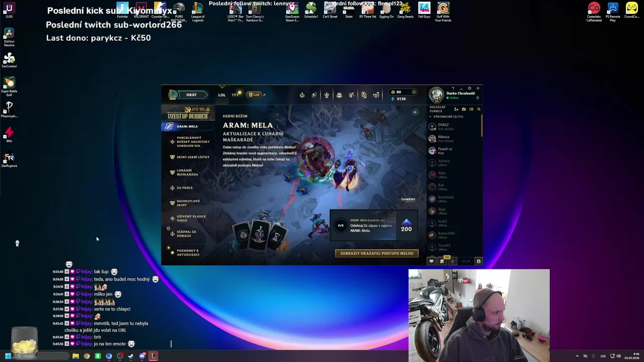644x362 pixels.
Task: Open the FanControl desktop shortcut
Action: pos(9,60)
